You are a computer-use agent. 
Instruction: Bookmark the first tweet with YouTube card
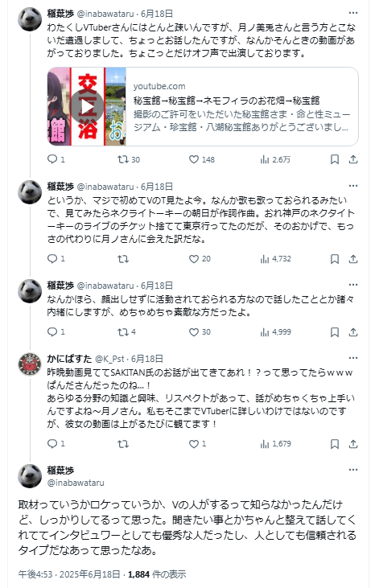point(335,160)
